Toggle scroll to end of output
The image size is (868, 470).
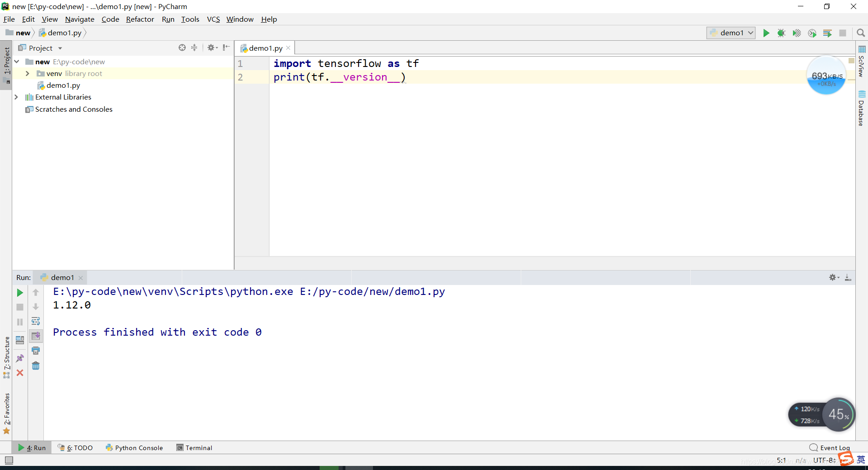pos(36,336)
